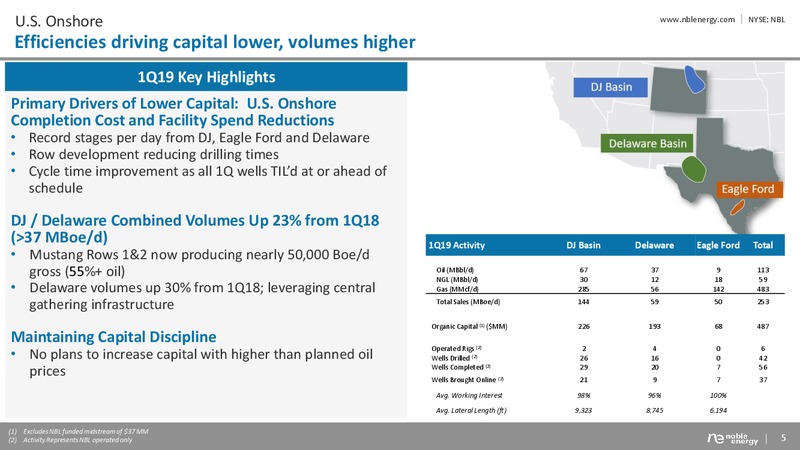
Task: Click Organic Capital total value 487
Action: point(763,327)
